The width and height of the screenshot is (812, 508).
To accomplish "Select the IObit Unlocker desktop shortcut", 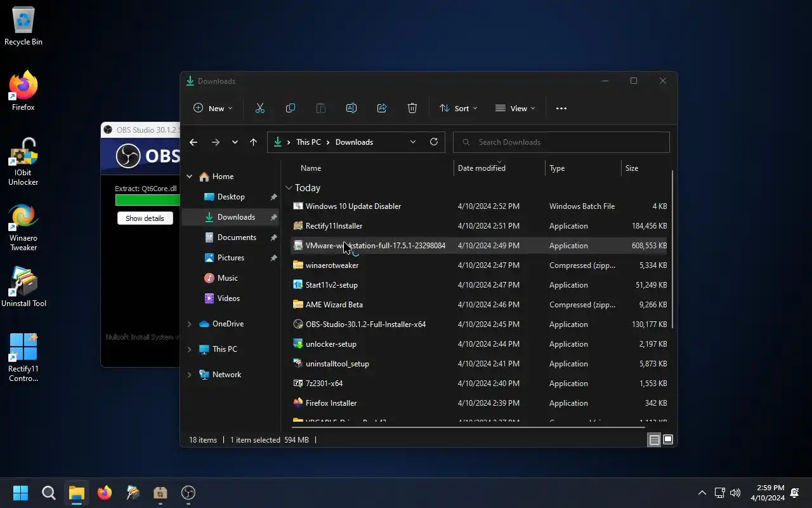I will (23, 162).
